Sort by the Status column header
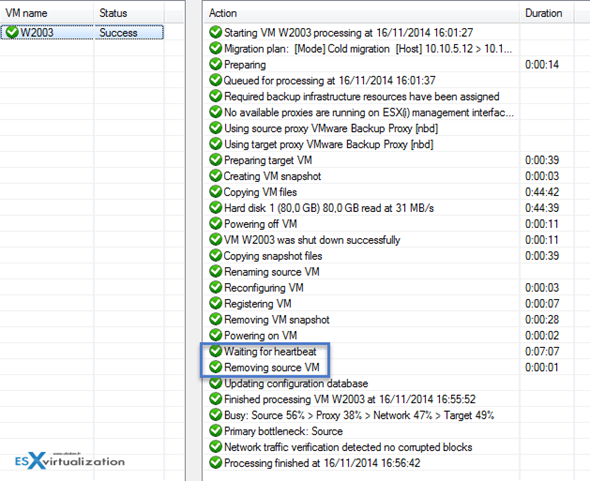Viewport: 590px width, 481px height. click(113, 13)
